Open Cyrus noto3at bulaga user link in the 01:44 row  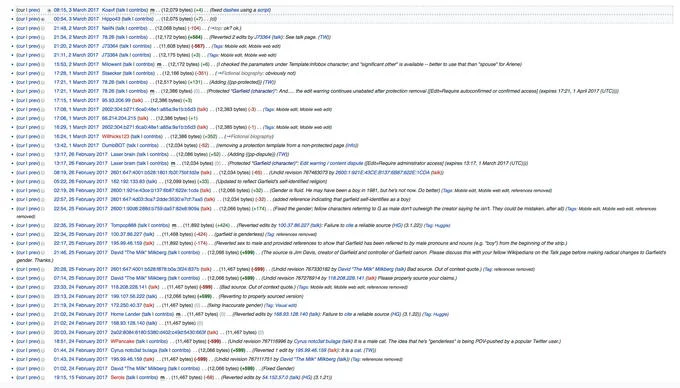pos(134,350)
